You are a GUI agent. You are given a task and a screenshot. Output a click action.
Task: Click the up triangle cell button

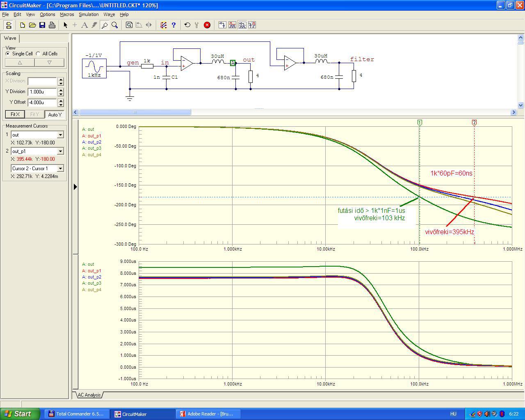point(20,63)
